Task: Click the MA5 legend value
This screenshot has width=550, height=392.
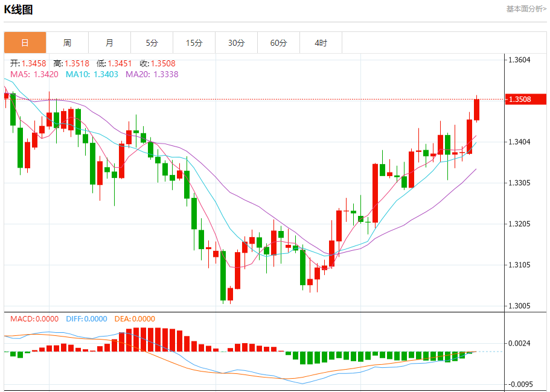Action: 34,74
